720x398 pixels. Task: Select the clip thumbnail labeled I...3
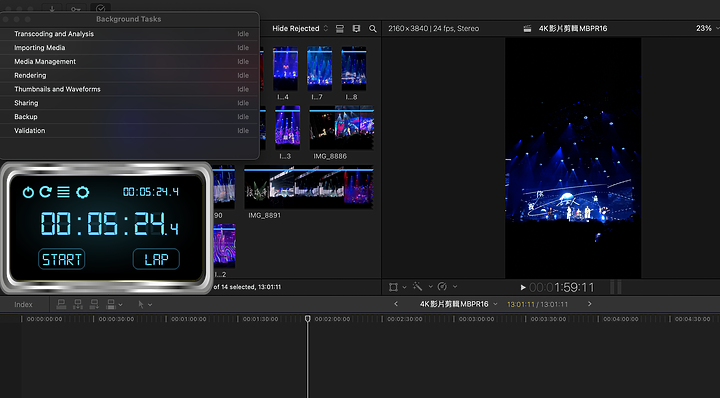coord(287,128)
